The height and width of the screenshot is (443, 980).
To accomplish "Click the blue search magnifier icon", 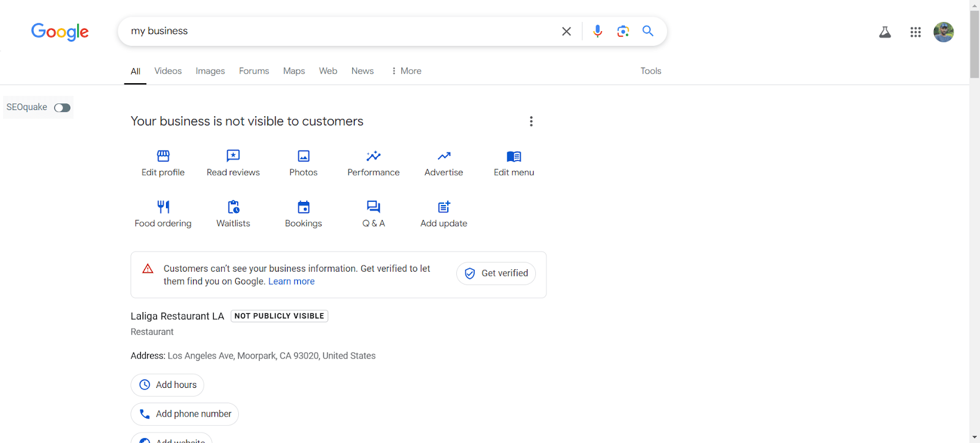I will tap(648, 31).
